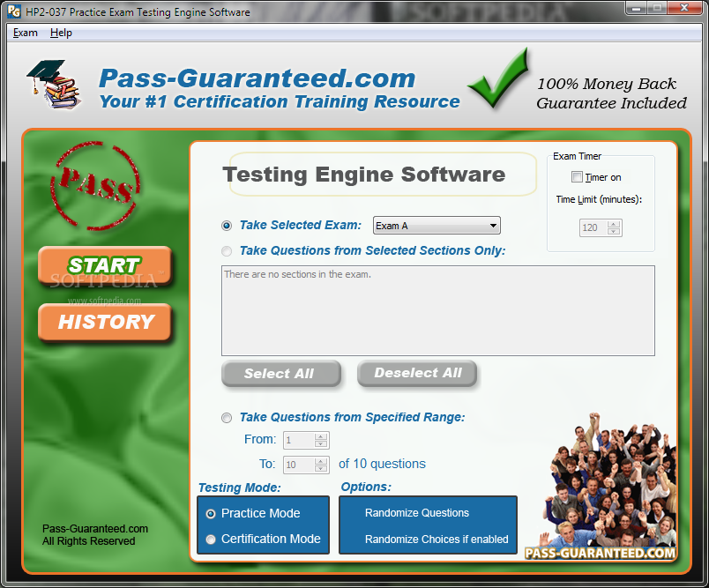Increase the From question number
Viewport: 709px width, 588px height.
(321, 436)
